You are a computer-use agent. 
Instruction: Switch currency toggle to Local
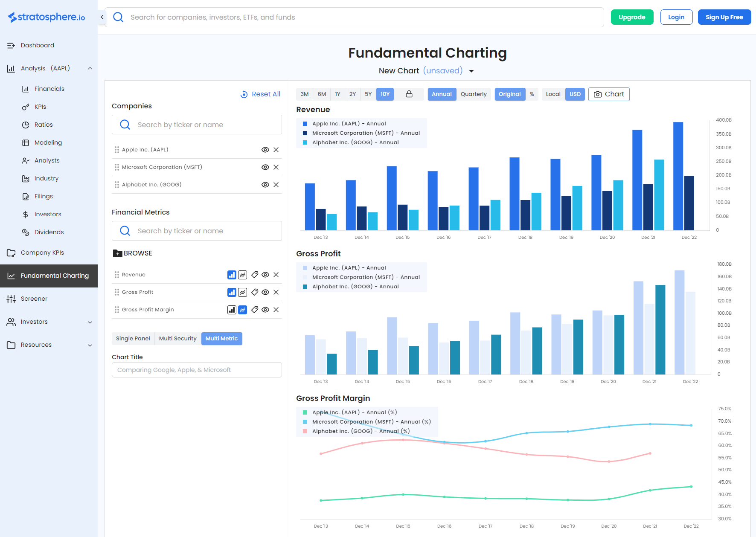(553, 94)
